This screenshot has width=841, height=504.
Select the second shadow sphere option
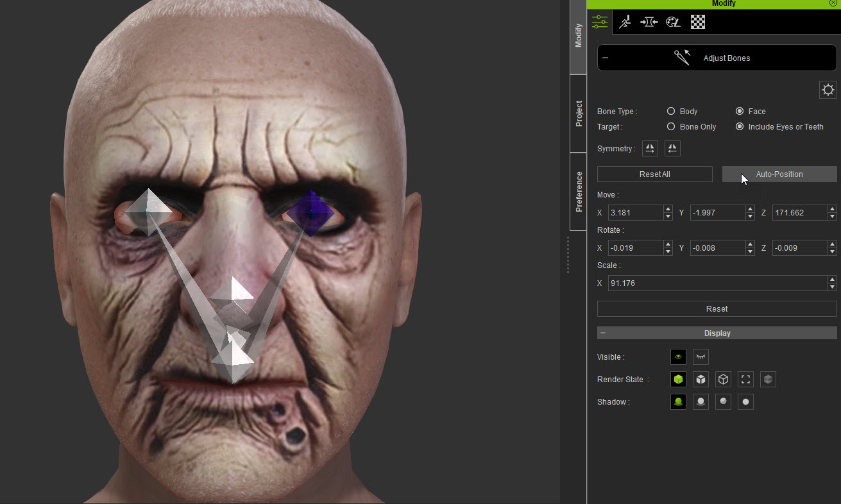[x=701, y=402]
